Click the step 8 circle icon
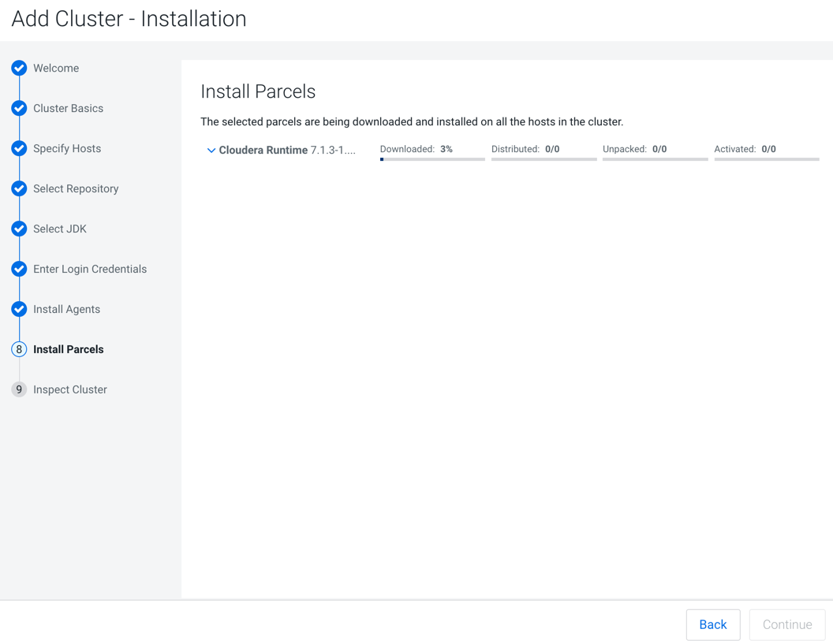This screenshot has width=833, height=644. click(x=19, y=349)
